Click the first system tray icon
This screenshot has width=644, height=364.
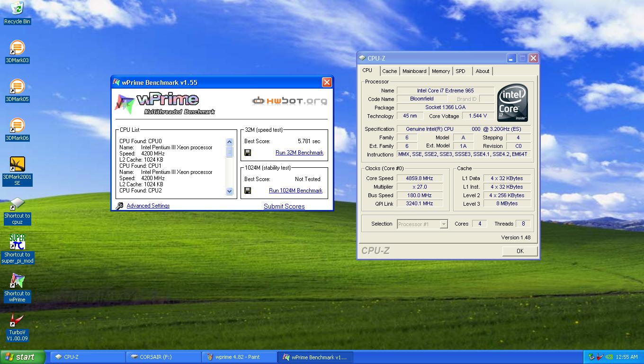(x=591, y=357)
